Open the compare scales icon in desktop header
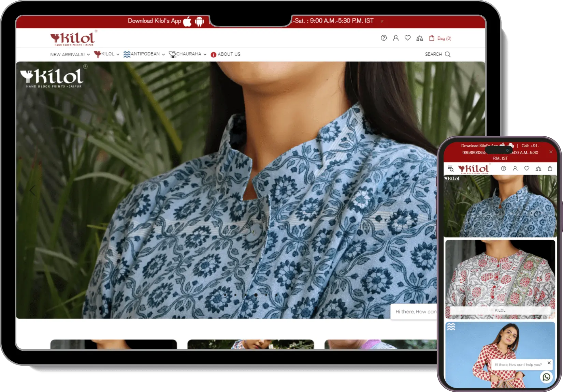 tap(420, 38)
